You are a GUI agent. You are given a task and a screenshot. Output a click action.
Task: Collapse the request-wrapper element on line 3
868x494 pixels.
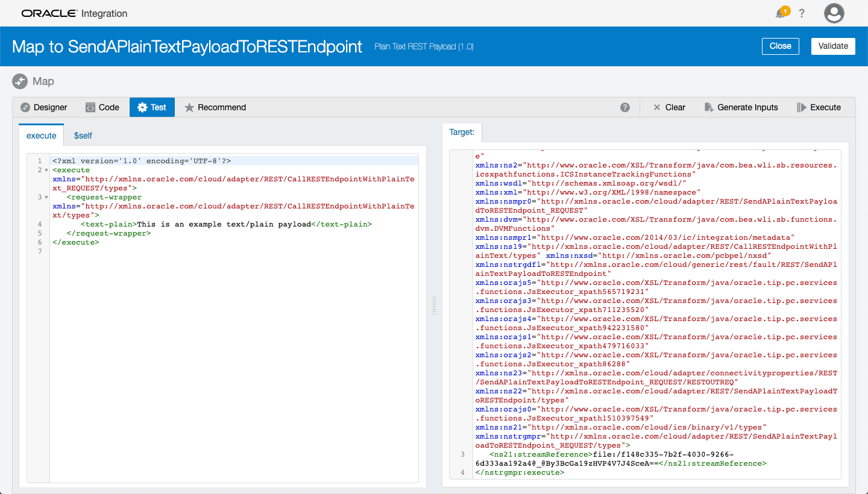[x=46, y=198]
